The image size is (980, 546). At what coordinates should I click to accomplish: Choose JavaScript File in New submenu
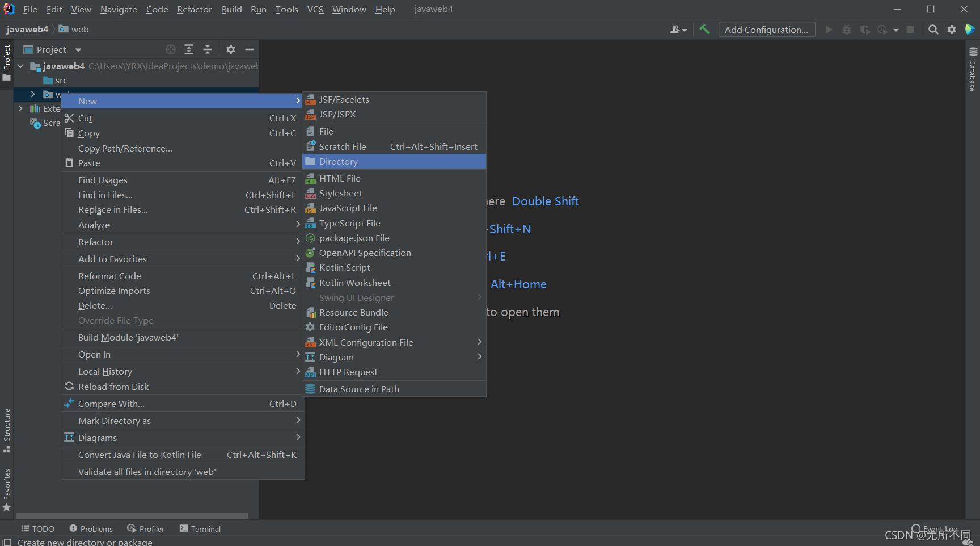(x=394, y=208)
